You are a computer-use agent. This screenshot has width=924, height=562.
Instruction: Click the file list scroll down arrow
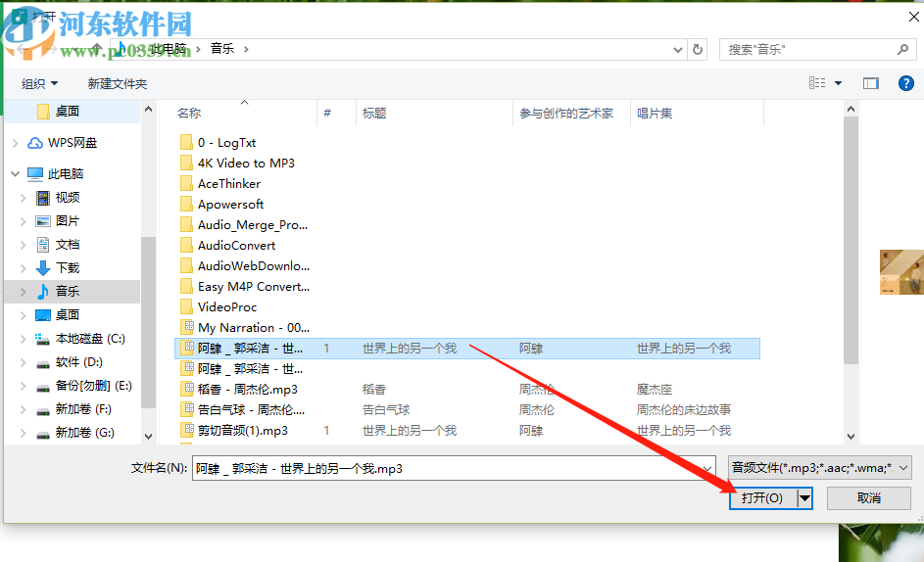coord(851,437)
